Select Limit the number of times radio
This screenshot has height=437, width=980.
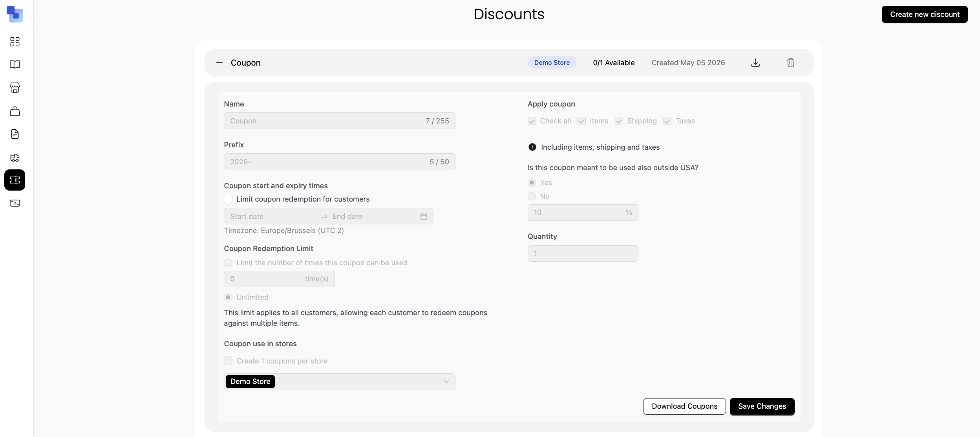click(x=228, y=263)
